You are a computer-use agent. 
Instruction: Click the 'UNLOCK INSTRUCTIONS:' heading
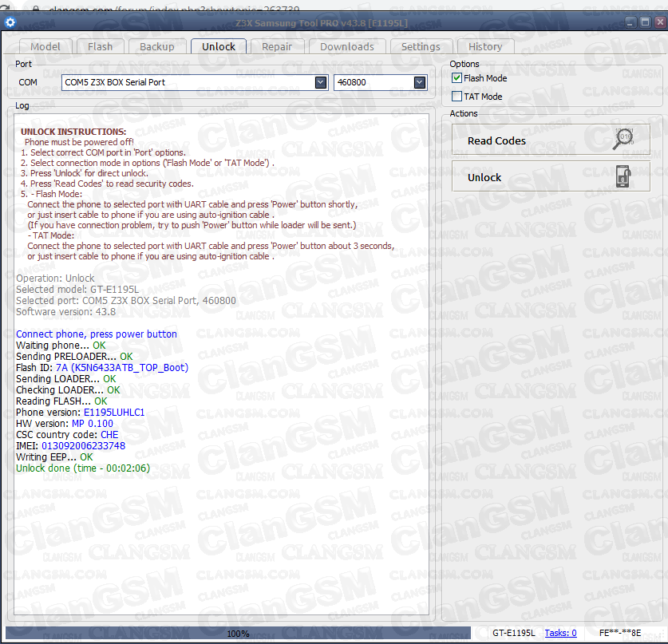coord(73,132)
